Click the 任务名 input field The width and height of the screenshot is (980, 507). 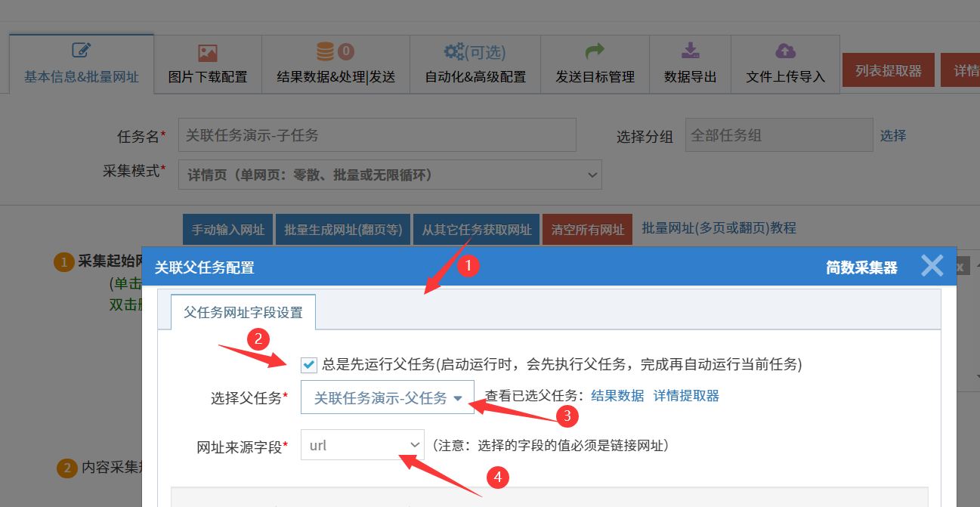(377, 135)
